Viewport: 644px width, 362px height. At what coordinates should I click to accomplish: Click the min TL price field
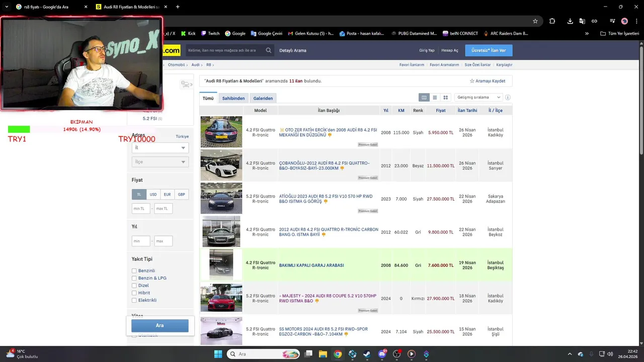[x=141, y=209]
